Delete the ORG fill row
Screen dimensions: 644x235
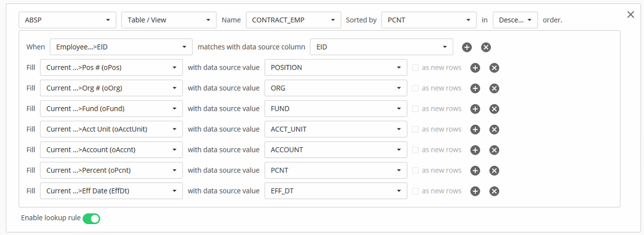coord(495,88)
